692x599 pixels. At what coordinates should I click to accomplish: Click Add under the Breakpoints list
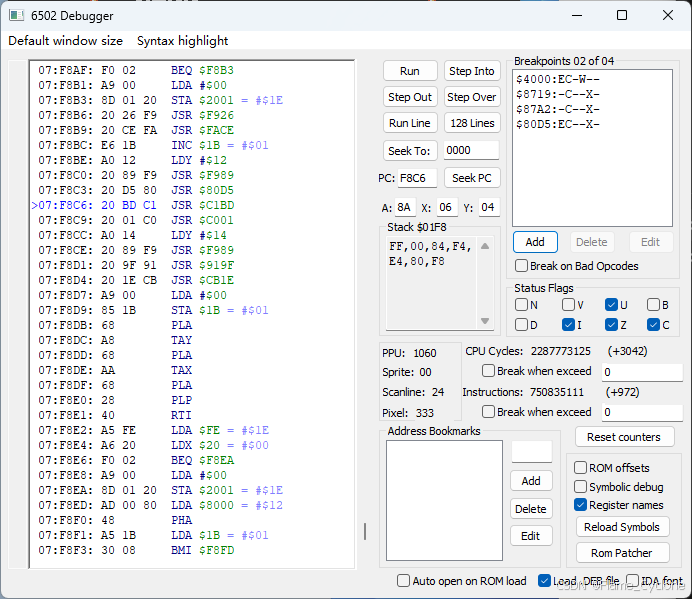click(x=535, y=242)
